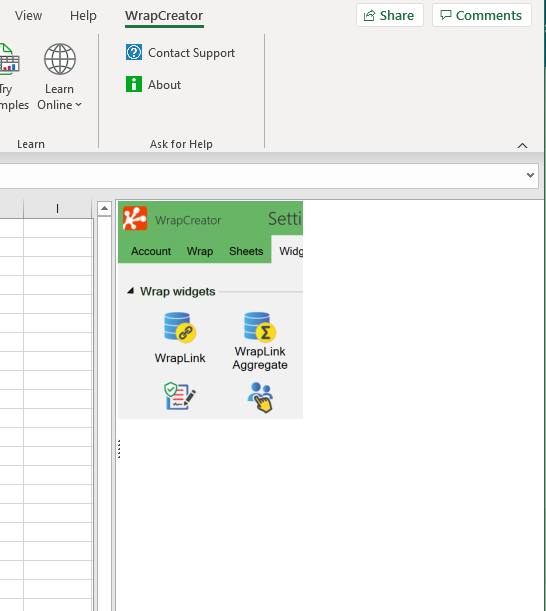The height and width of the screenshot is (611, 546).
Task: Collapse the Wrap widgets section
Action: pos(131,291)
